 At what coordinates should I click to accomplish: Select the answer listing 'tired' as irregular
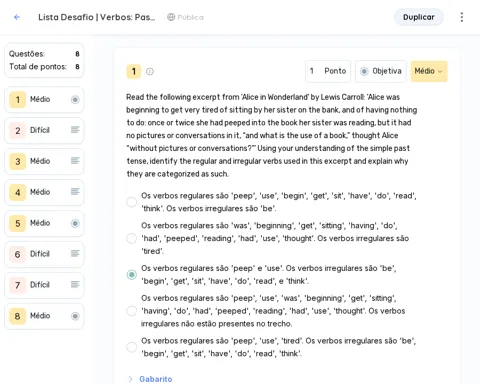point(132,238)
